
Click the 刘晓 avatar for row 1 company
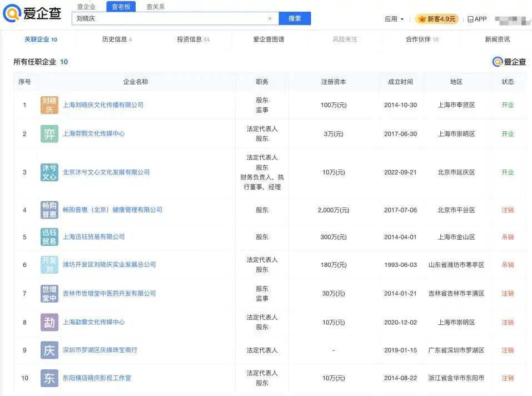point(49,104)
